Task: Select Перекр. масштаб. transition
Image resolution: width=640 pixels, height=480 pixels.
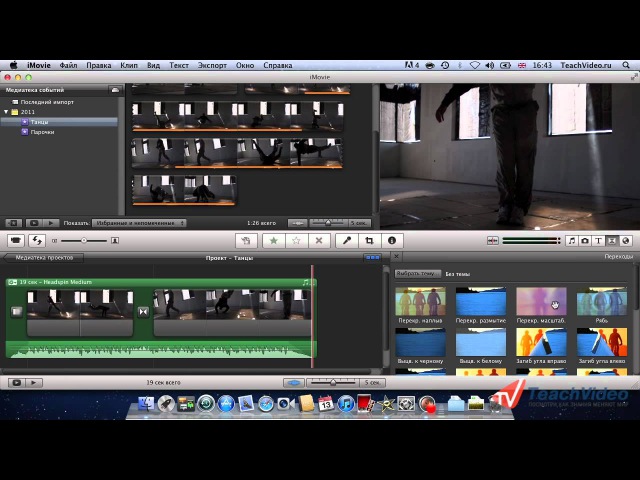Action: [x=541, y=305]
